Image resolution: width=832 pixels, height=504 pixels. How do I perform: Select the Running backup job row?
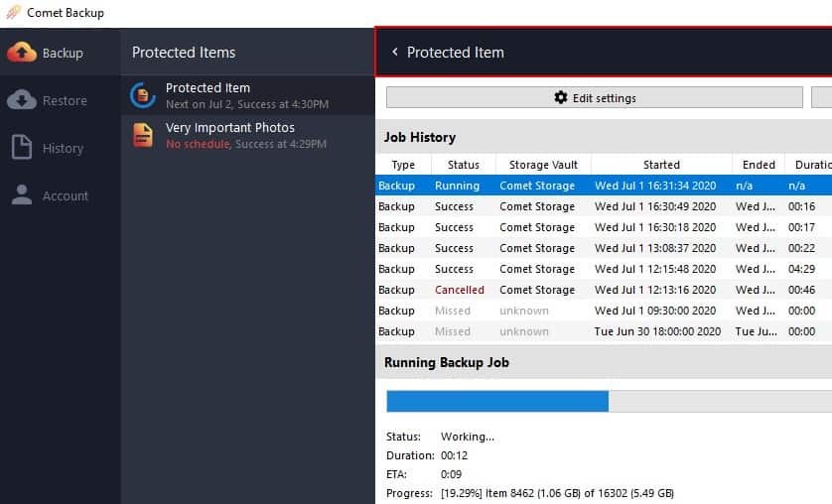[x=604, y=186]
